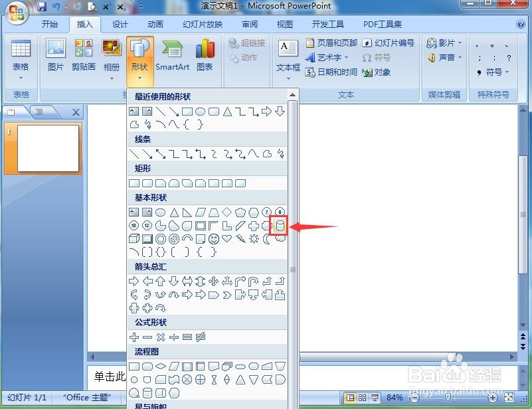Open the 审阅 ribbon tab
The height and width of the screenshot is (409, 532).
coord(250,24)
